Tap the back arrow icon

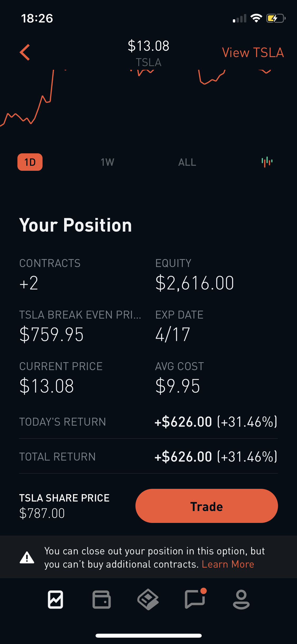(25, 52)
